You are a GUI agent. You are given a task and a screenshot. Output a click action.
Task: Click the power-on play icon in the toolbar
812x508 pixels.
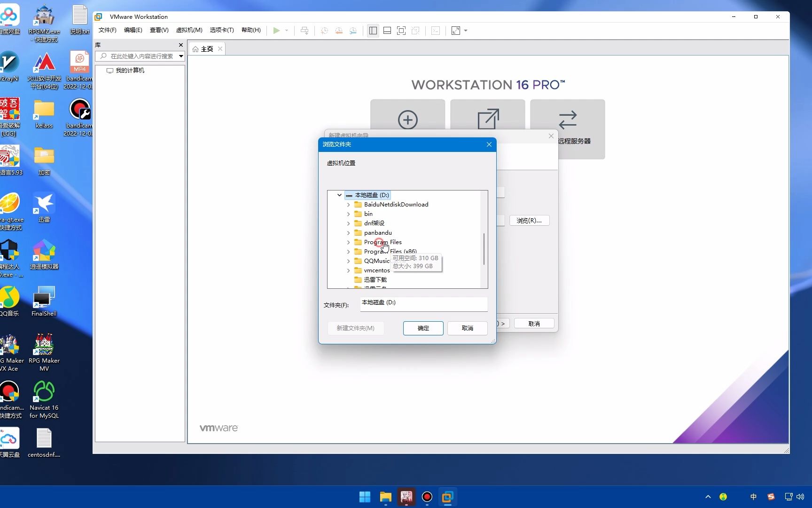(x=276, y=31)
